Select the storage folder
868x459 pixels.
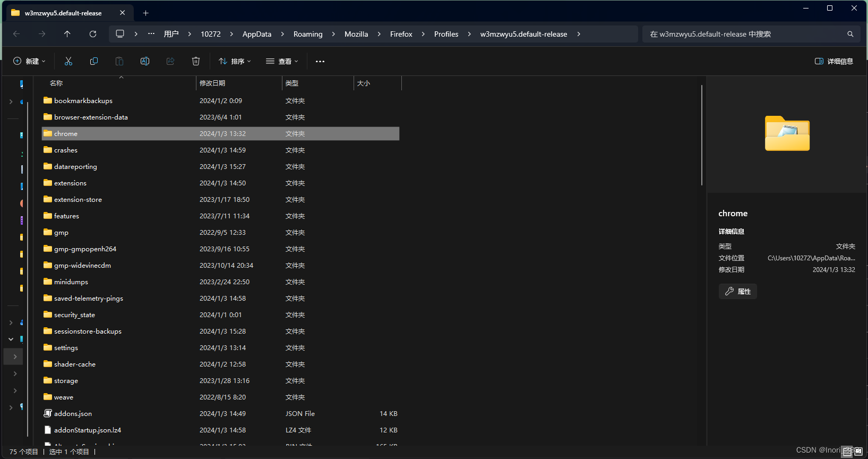[x=220, y=380]
